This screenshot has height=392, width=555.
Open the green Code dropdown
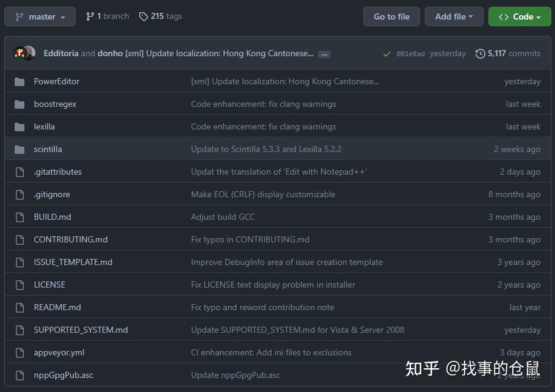pos(520,16)
